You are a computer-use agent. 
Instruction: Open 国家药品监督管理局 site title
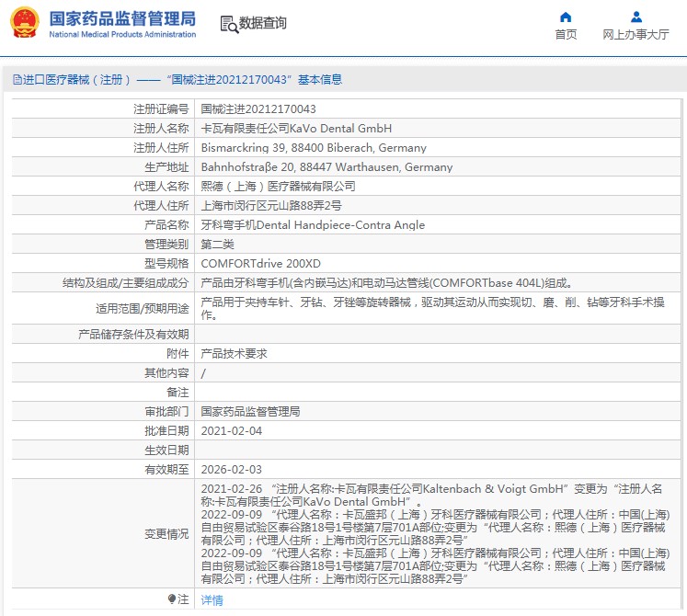point(122,18)
